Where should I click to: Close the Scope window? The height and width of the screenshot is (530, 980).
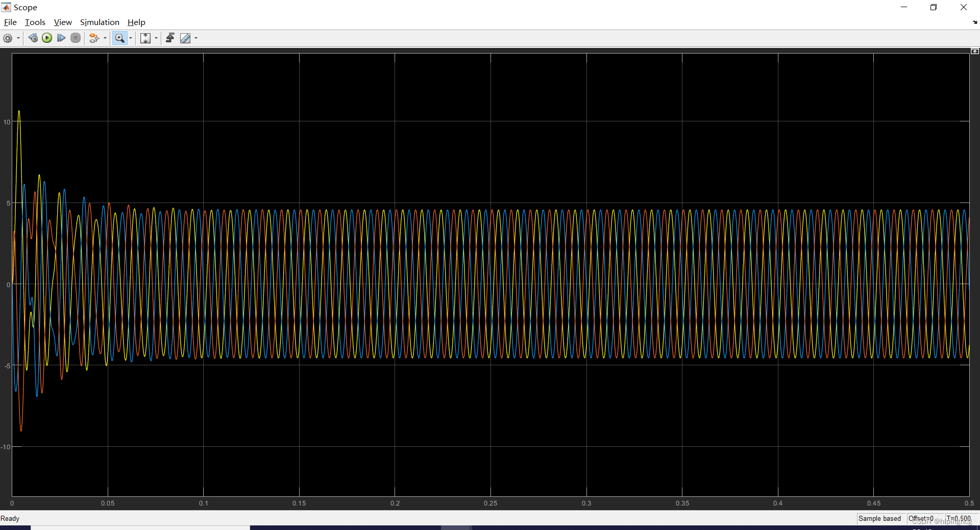[964, 7]
